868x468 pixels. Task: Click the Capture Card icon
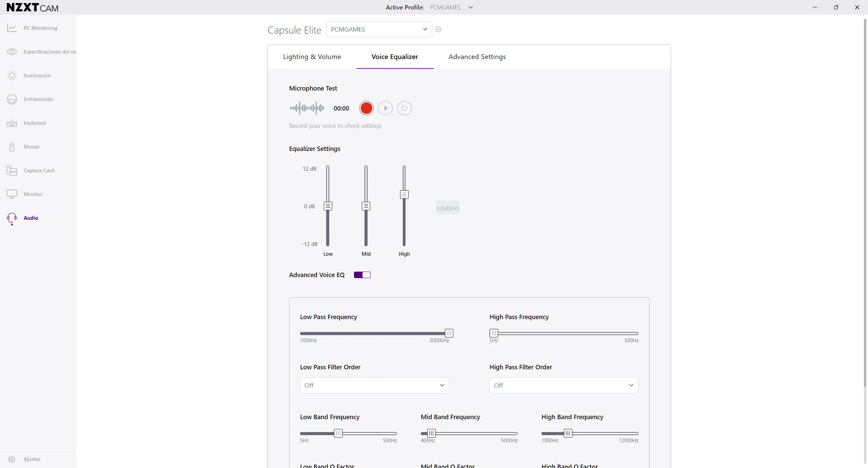tap(12, 171)
